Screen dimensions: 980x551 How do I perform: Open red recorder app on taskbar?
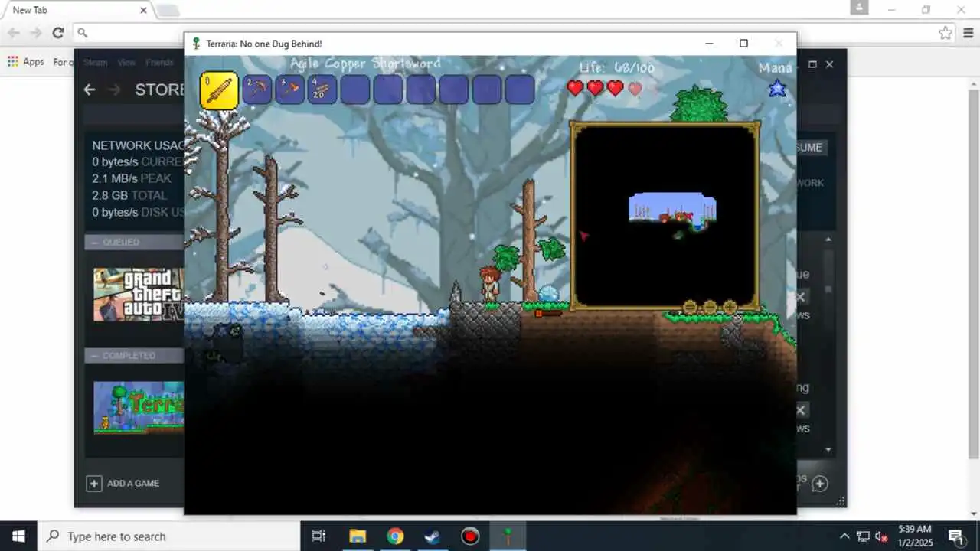click(470, 536)
